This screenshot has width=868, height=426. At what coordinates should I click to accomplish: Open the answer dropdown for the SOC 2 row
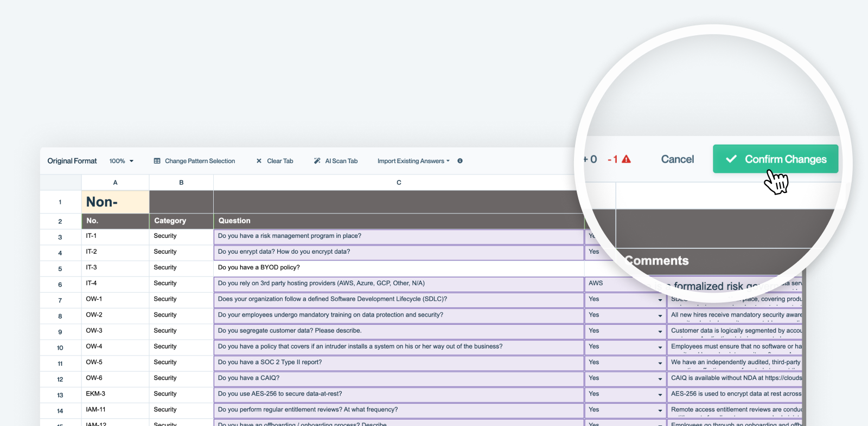point(660,363)
